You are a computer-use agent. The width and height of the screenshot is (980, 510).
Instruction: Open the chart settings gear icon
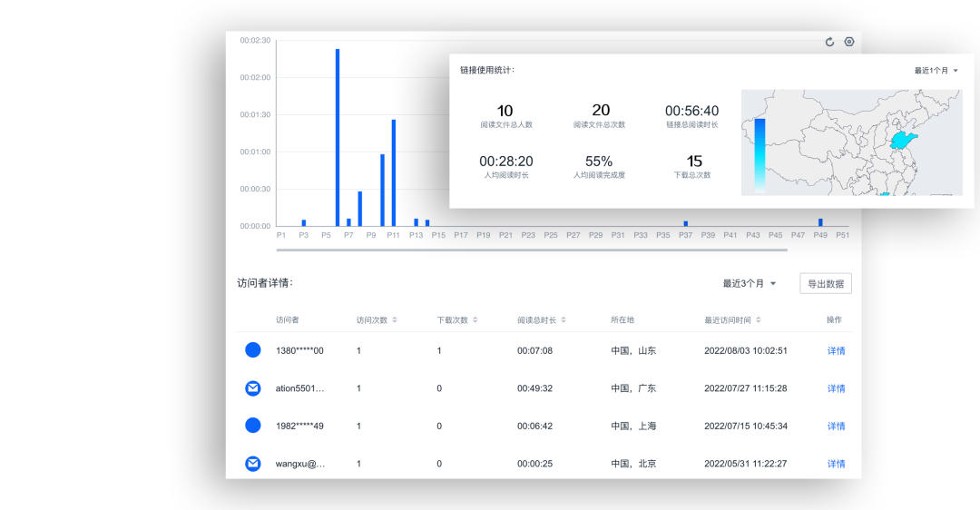point(848,42)
